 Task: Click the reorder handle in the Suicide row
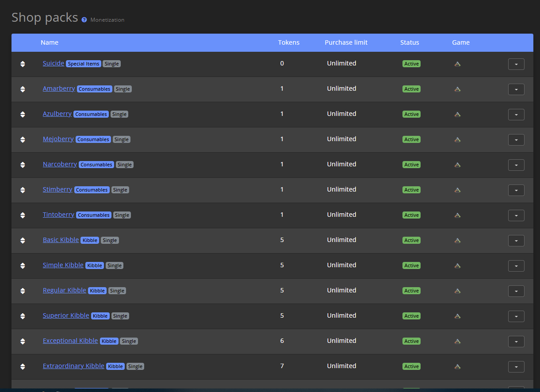[23, 64]
